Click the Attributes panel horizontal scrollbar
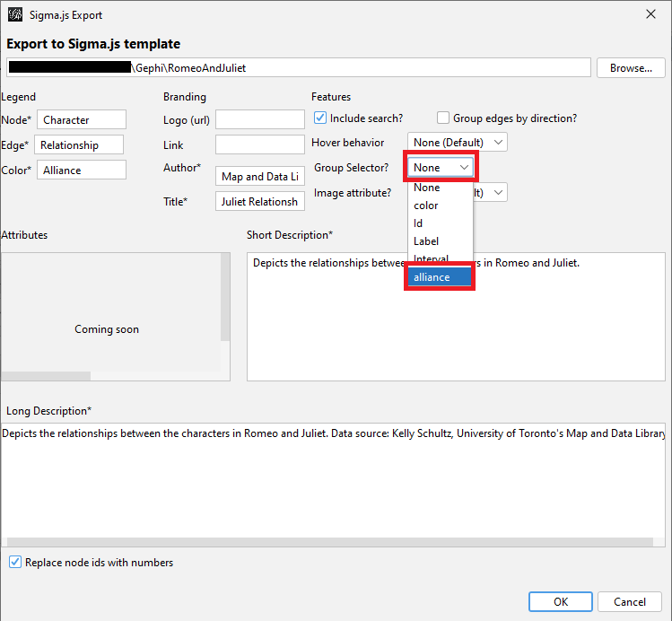This screenshot has width=672, height=621. [46, 376]
